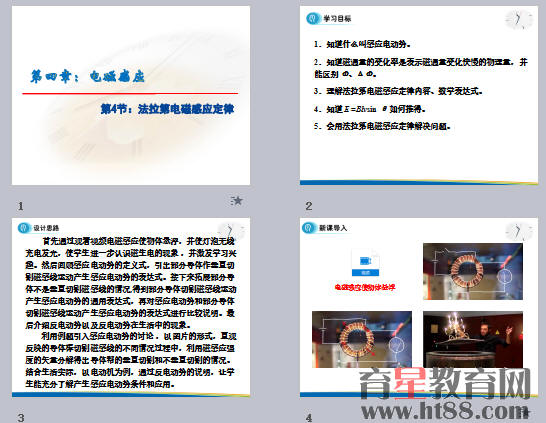Click the video file icon on slide 4
The width and height of the screenshot is (546, 423).
click(x=365, y=263)
